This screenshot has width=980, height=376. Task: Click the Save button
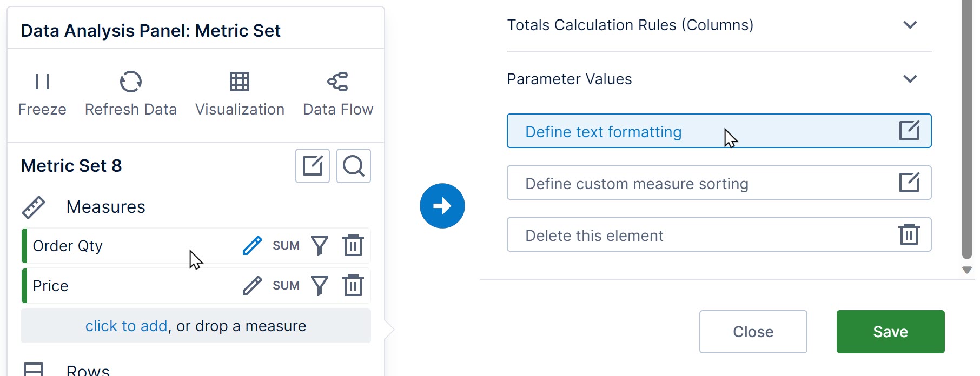[x=890, y=332]
